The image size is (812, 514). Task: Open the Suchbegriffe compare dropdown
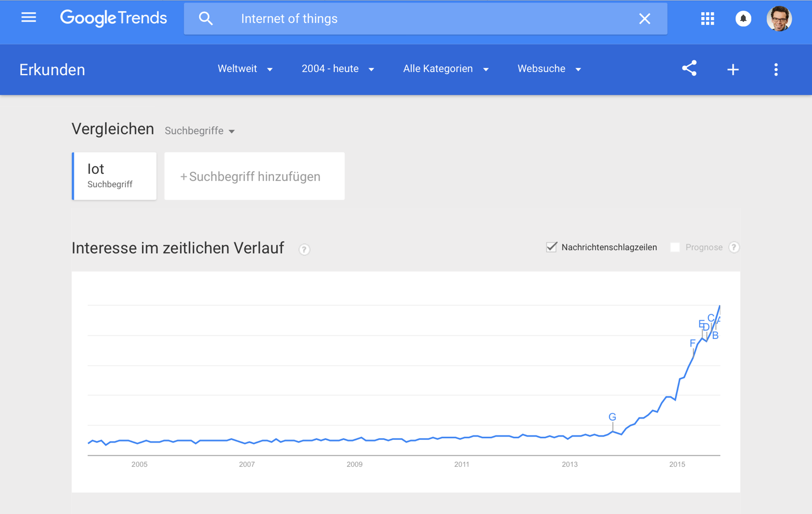click(x=200, y=131)
